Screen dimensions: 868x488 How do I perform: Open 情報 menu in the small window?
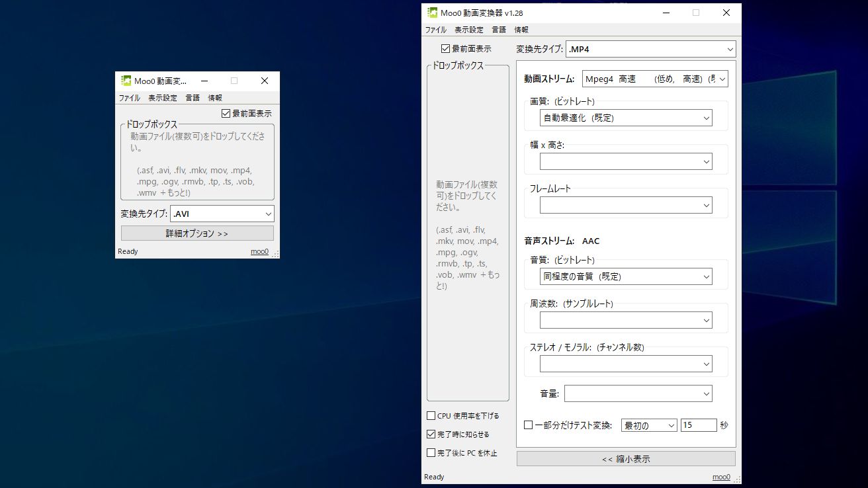click(215, 98)
